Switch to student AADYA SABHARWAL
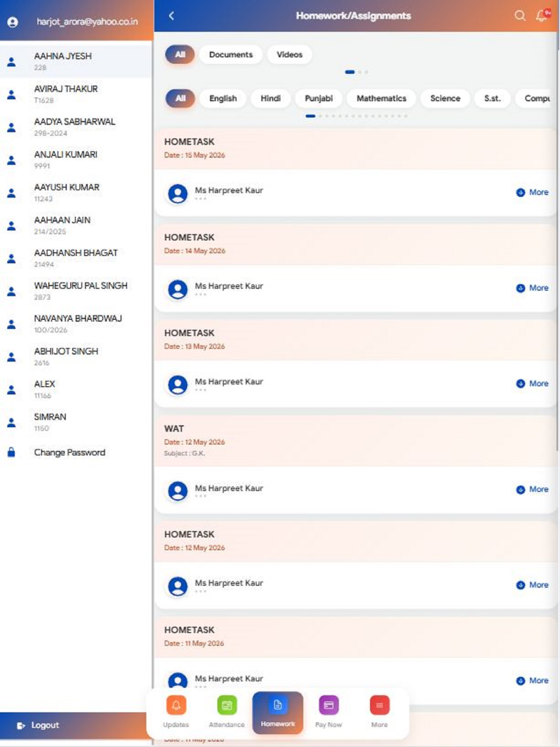This screenshot has width=560, height=747. pyautogui.click(x=76, y=127)
